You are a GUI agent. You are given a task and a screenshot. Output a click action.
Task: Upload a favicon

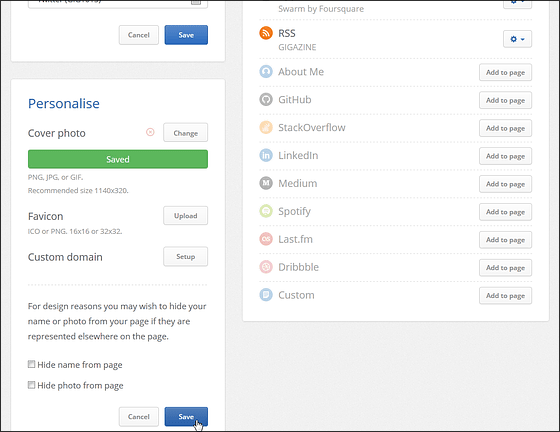click(x=185, y=216)
